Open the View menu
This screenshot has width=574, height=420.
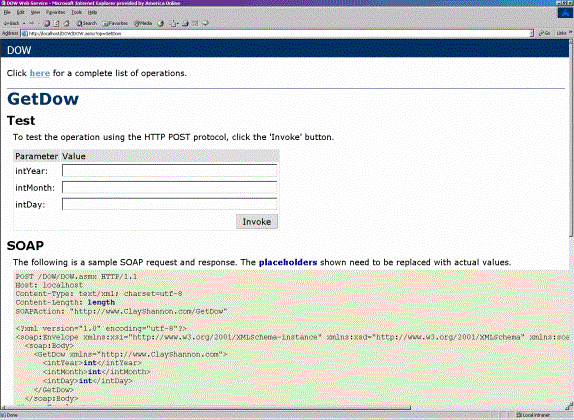click(x=35, y=12)
